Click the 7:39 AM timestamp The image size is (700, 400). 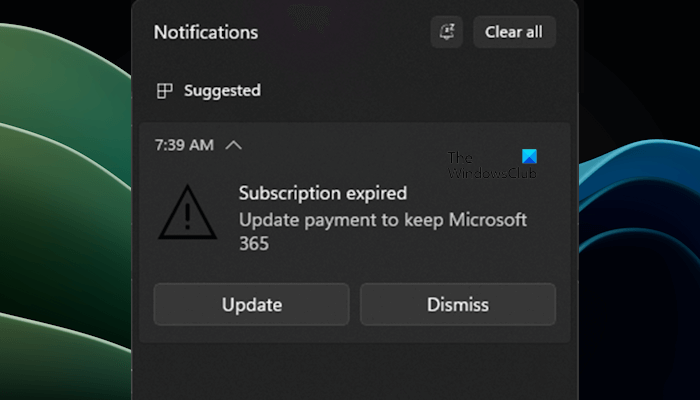tap(184, 145)
